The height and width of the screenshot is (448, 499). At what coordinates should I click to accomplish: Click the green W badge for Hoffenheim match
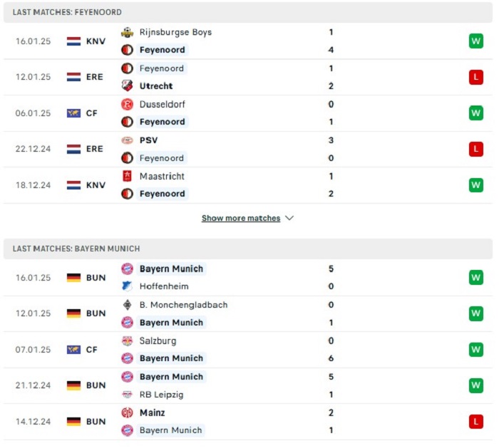coord(476,278)
